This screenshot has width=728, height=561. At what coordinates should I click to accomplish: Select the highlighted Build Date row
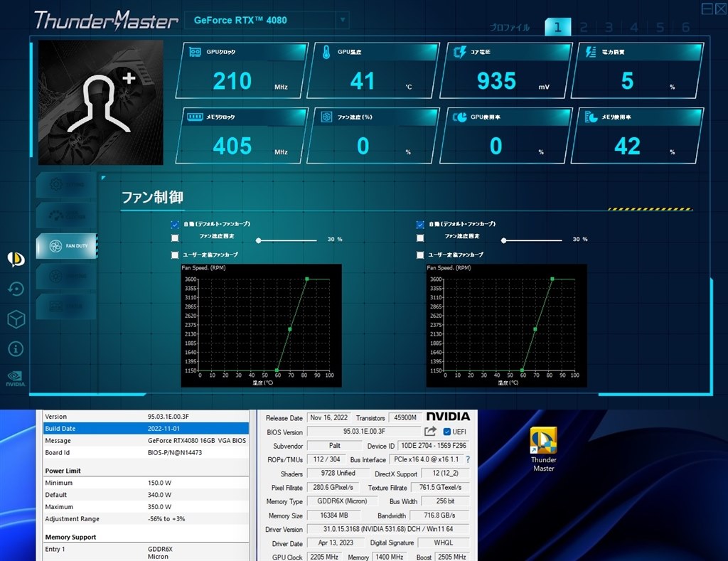pyautogui.click(x=146, y=428)
